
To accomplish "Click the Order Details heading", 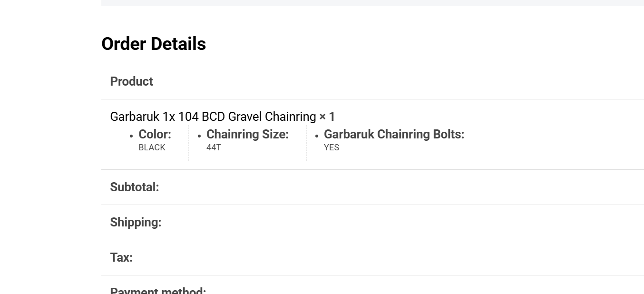I will coord(154,44).
